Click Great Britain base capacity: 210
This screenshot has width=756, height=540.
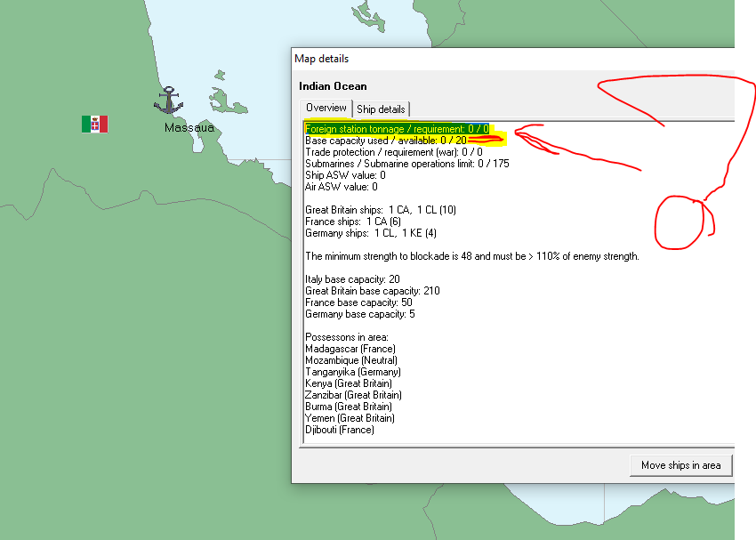(x=372, y=291)
